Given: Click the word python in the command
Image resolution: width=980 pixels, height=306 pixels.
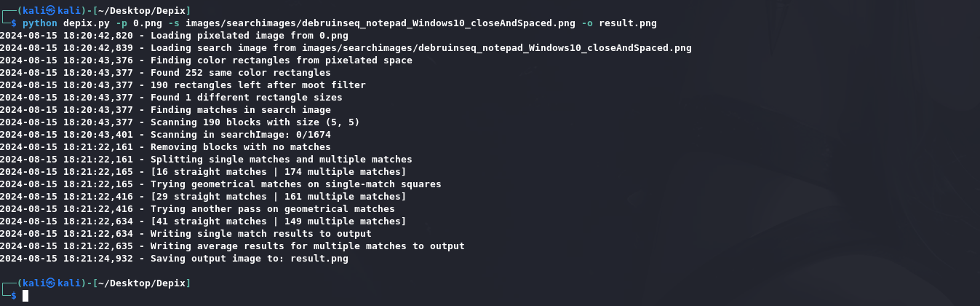Looking at the screenshot, I should tap(40, 23).
